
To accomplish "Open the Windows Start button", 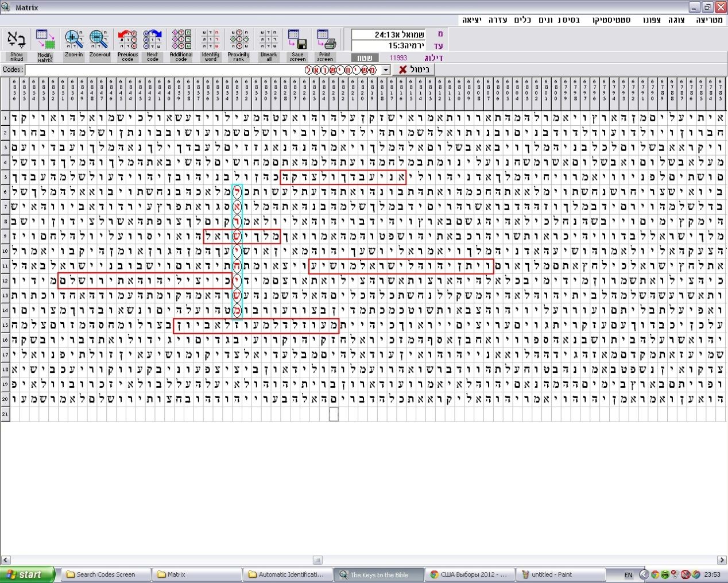I will click(27, 574).
